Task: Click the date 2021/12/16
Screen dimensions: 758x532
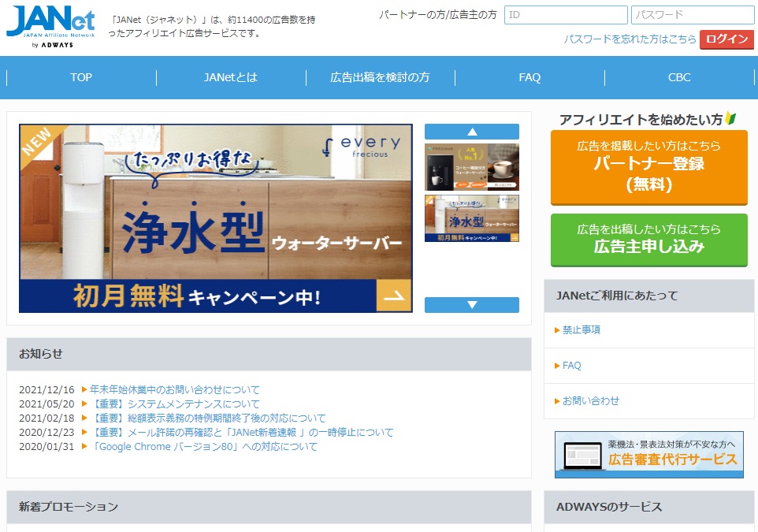Action: pos(46,390)
